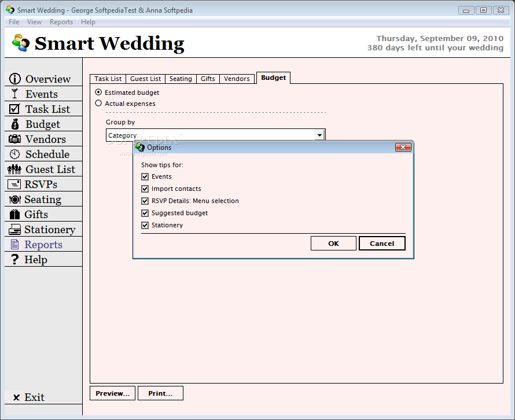The height and width of the screenshot is (420, 515).
Task: Uncheck the Events tips checkbox
Action: point(145,176)
